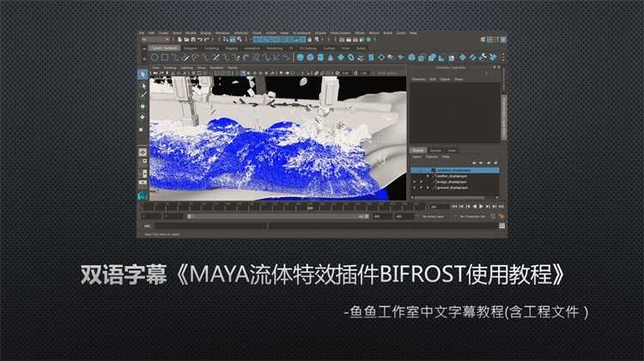The height and width of the screenshot is (361, 644).
Task: Jump to start of playback range
Action: click(x=454, y=207)
